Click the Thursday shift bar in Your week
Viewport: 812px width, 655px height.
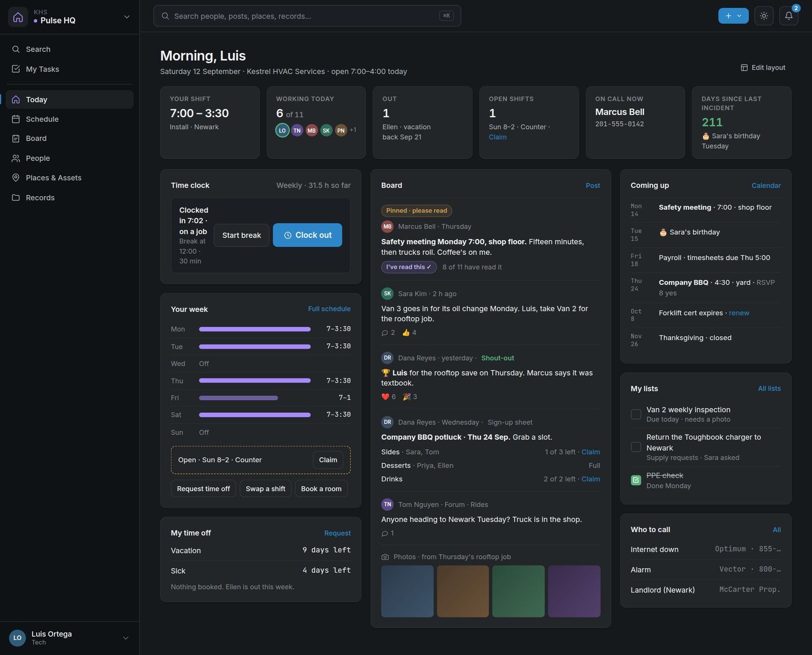tap(255, 380)
